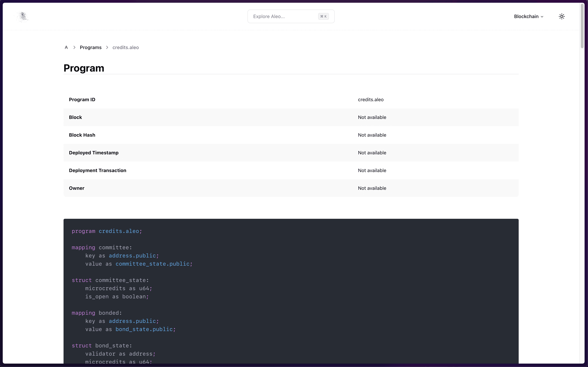Click the Deployed Timestamp label

pyautogui.click(x=94, y=153)
